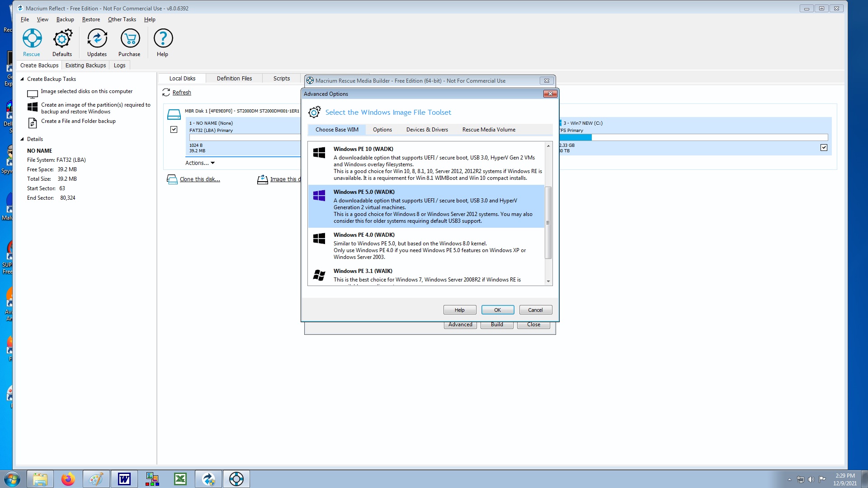Open the Defaults gear icon

(62, 38)
